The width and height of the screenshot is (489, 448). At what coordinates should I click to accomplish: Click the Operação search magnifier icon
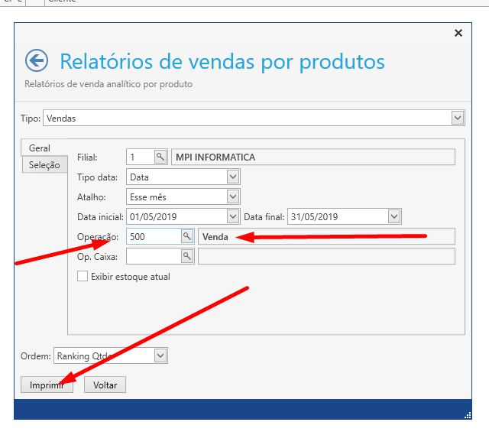187,237
